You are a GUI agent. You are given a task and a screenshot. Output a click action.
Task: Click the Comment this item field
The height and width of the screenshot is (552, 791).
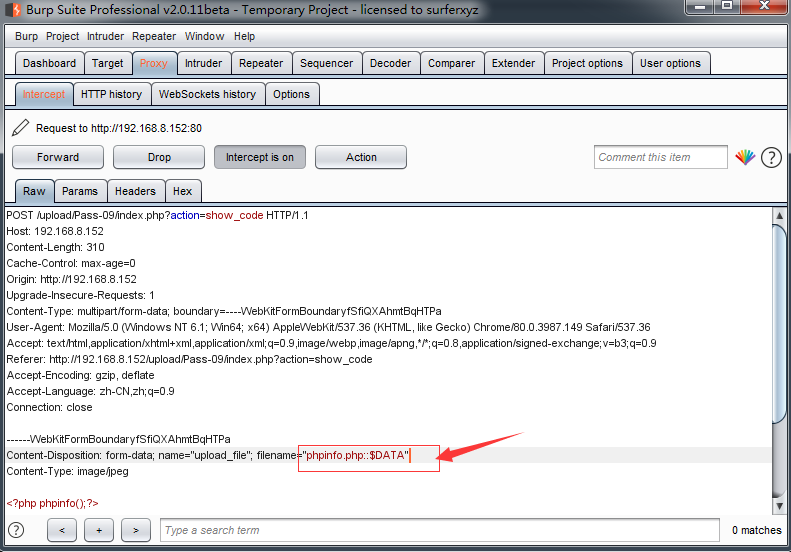[x=661, y=157]
